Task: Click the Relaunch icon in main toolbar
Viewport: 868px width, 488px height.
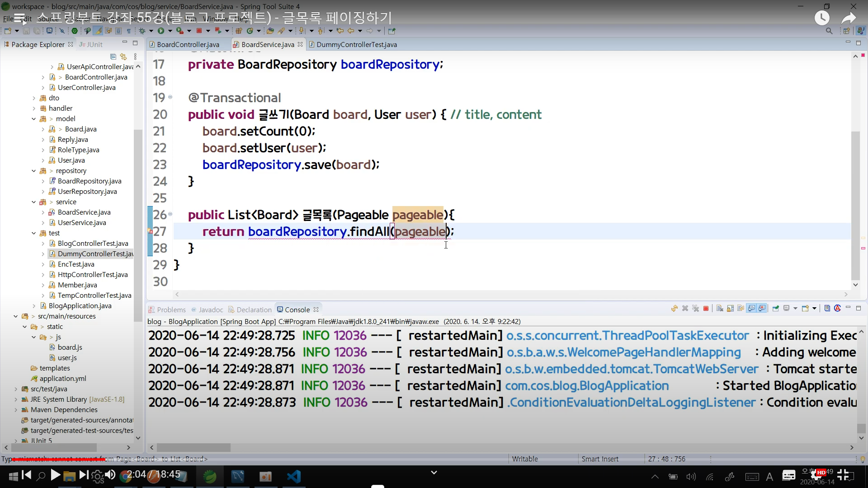Action: coord(217,31)
